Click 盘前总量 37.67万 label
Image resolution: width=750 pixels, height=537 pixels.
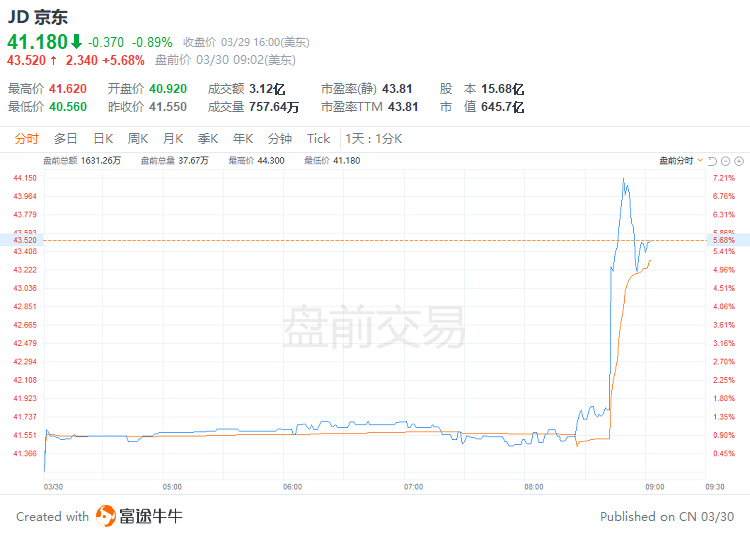tap(175, 161)
